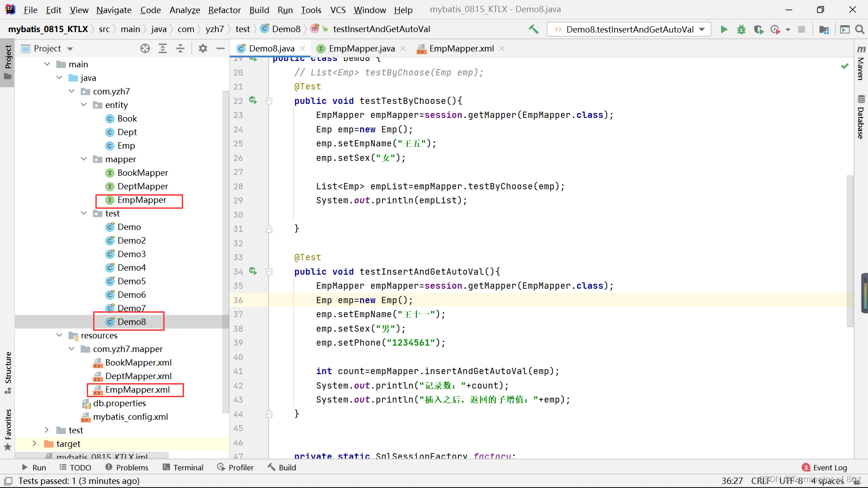Screen dimensions: 868x488
Task: Start debugging with the bug icon
Action: tap(741, 29)
